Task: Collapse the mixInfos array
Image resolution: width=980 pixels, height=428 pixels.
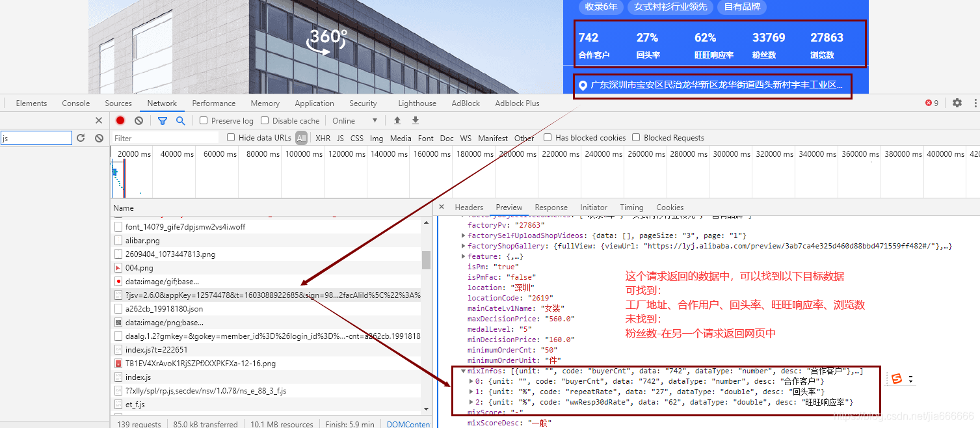Action: coord(464,371)
